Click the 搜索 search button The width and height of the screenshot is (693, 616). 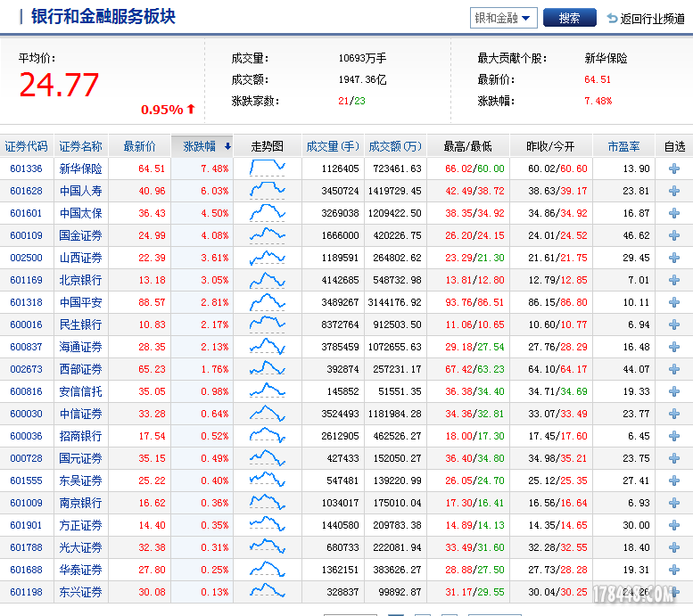(x=569, y=18)
